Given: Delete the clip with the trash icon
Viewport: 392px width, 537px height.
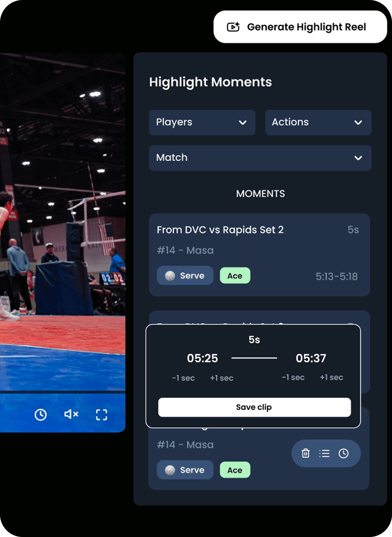Looking at the screenshot, I should [x=306, y=453].
